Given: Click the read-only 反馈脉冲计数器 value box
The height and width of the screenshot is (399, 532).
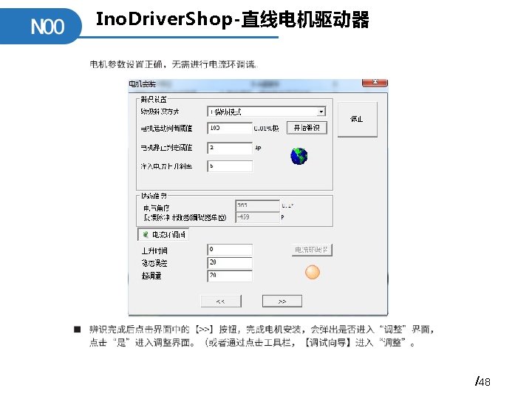Looking at the screenshot, I should [258, 216].
